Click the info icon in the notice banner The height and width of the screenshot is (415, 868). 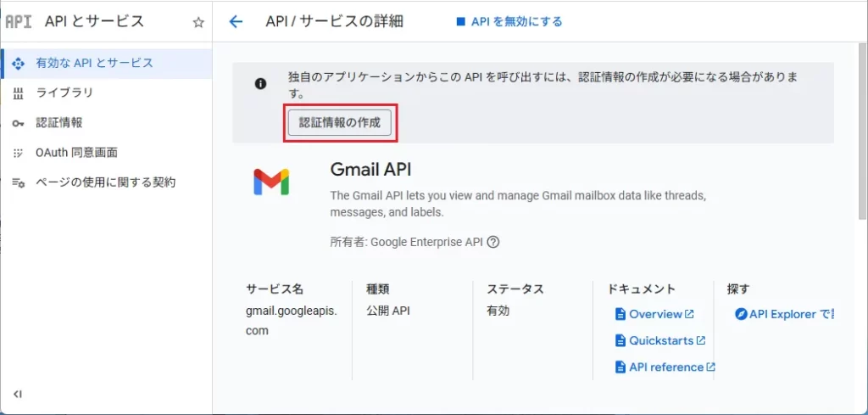coord(260,84)
